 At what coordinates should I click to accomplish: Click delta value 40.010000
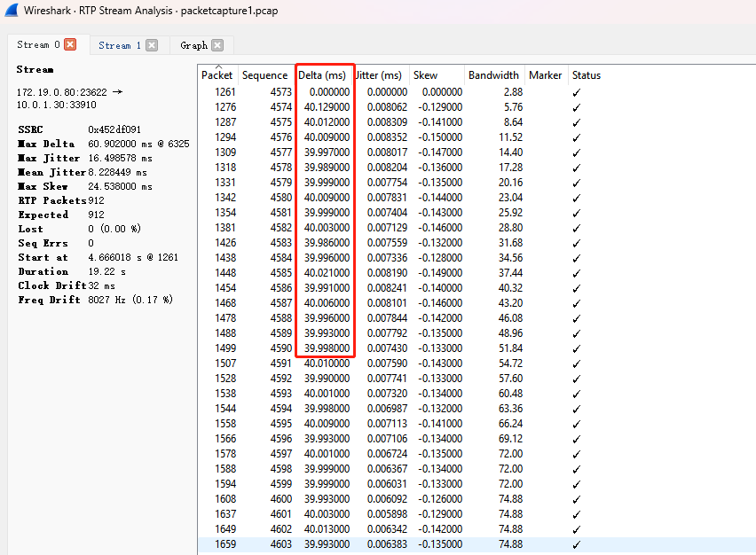(x=327, y=363)
